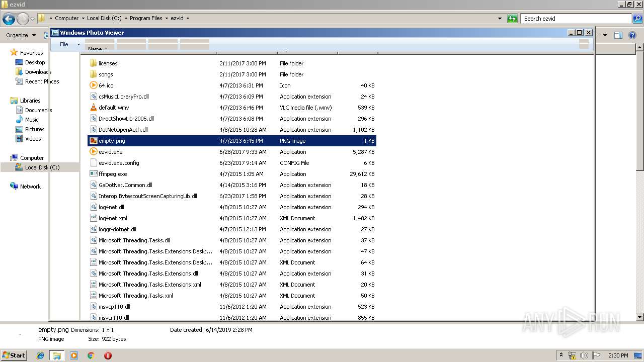Select Local Disk (C:) in navigation pane
The height and width of the screenshot is (362, 644).
coord(42,167)
